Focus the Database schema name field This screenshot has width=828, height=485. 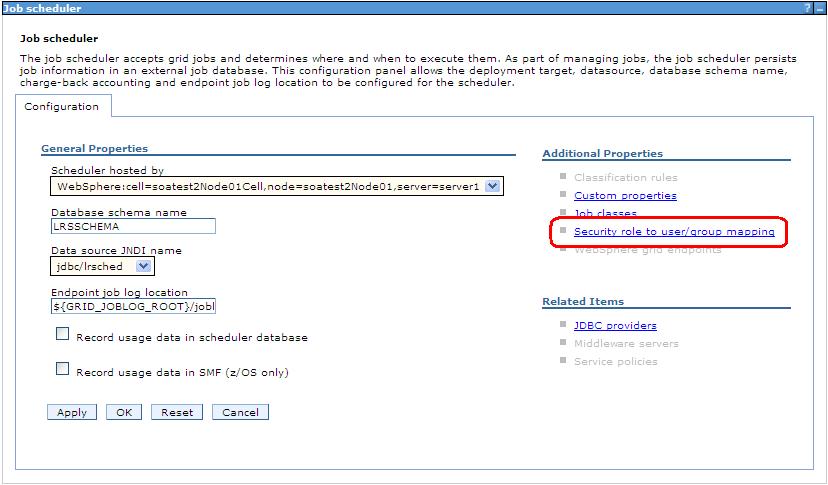point(118,226)
